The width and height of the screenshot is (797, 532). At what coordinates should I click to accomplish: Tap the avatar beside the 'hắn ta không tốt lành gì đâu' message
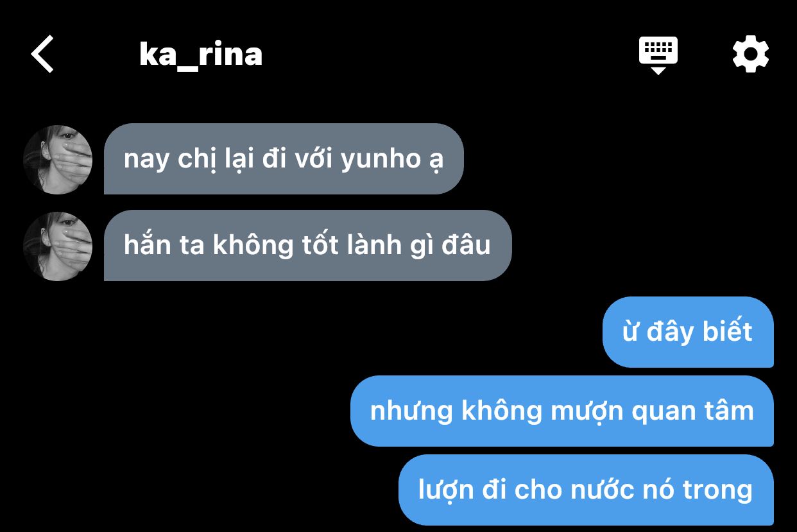[58, 246]
